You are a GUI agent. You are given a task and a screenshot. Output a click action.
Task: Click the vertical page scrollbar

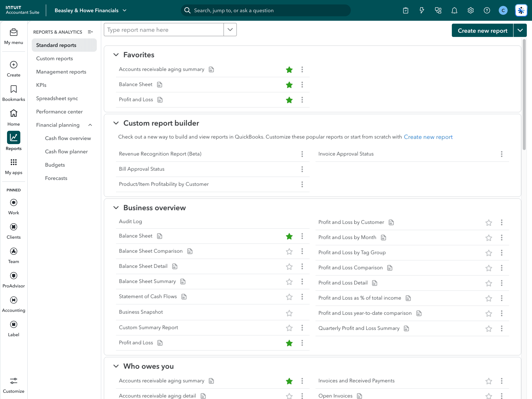(524, 94)
